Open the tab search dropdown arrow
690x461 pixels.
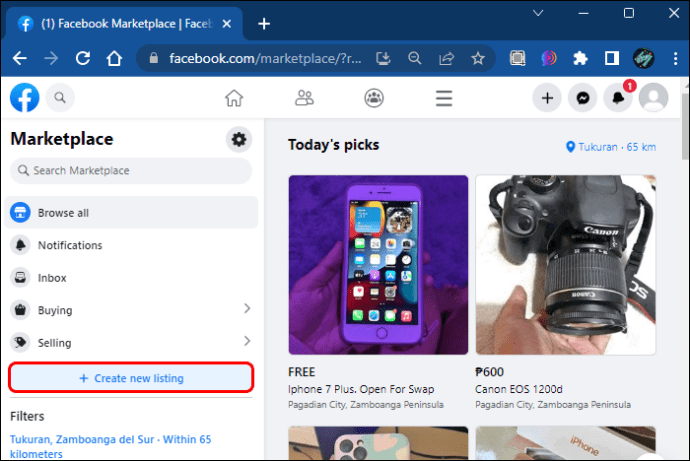(x=538, y=13)
